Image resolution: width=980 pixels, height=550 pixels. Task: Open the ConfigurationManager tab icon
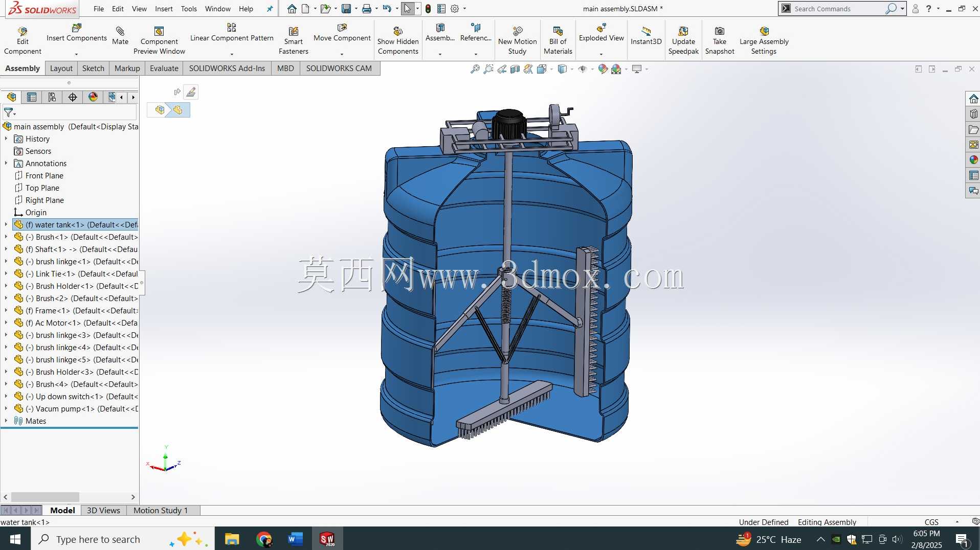pyautogui.click(x=52, y=97)
